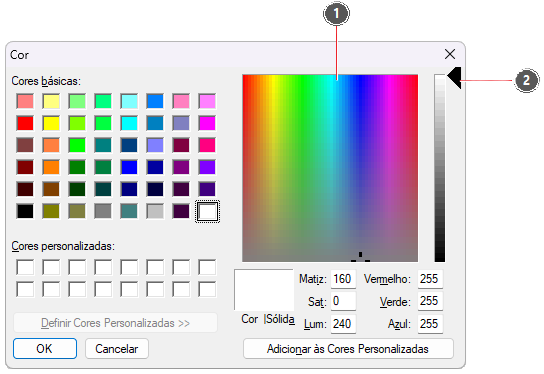Select the bright magenta basic color
The height and width of the screenshot is (374, 544).
pyautogui.click(x=207, y=123)
